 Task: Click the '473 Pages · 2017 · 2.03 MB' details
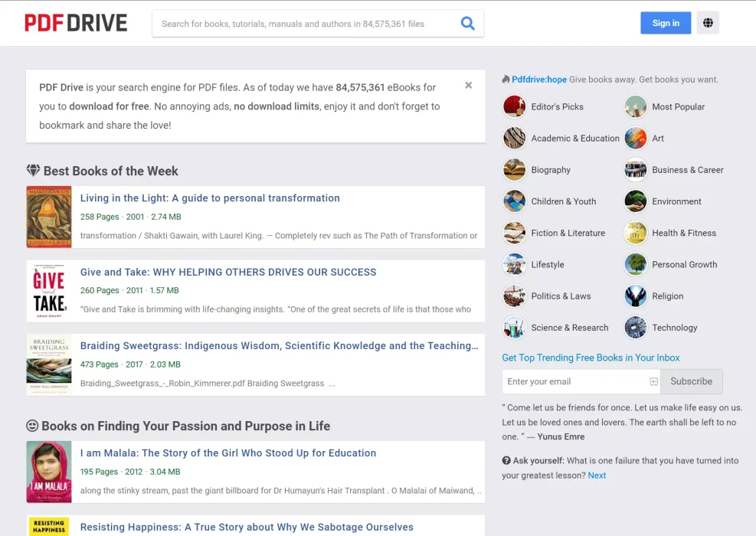click(130, 364)
